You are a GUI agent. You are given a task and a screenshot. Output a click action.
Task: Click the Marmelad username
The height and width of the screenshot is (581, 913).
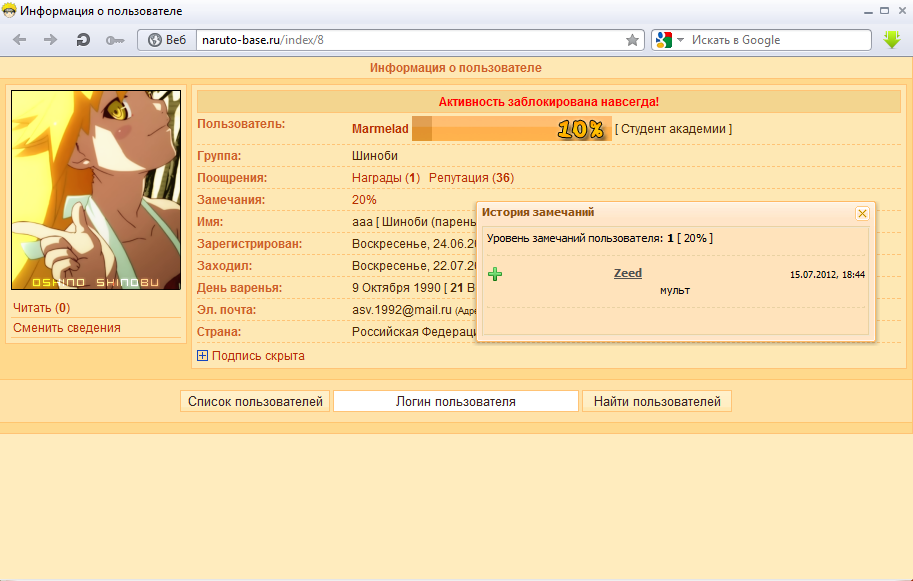tap(380, 129)
